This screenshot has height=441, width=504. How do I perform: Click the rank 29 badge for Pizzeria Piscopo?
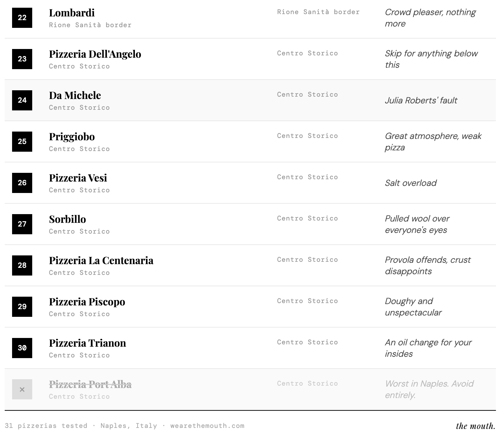[x=22, y=307]
